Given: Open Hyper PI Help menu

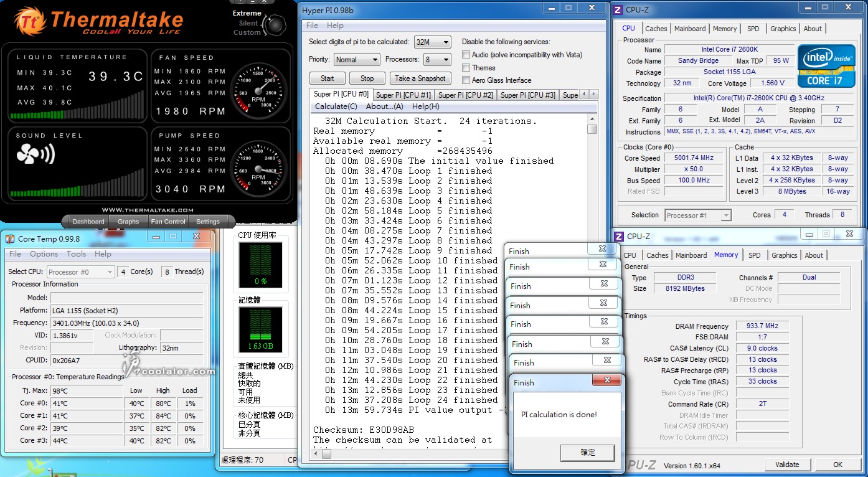Looking at the screenshot, I should tap(335, 26).
